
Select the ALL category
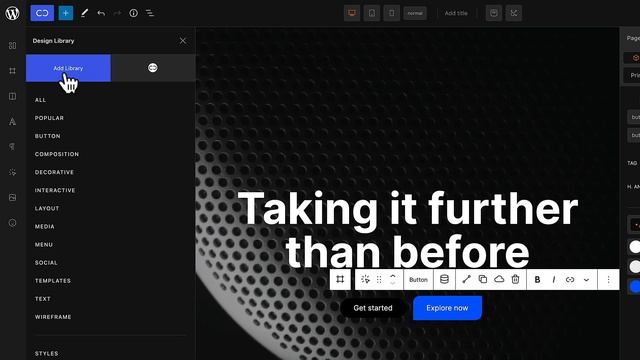40,100
